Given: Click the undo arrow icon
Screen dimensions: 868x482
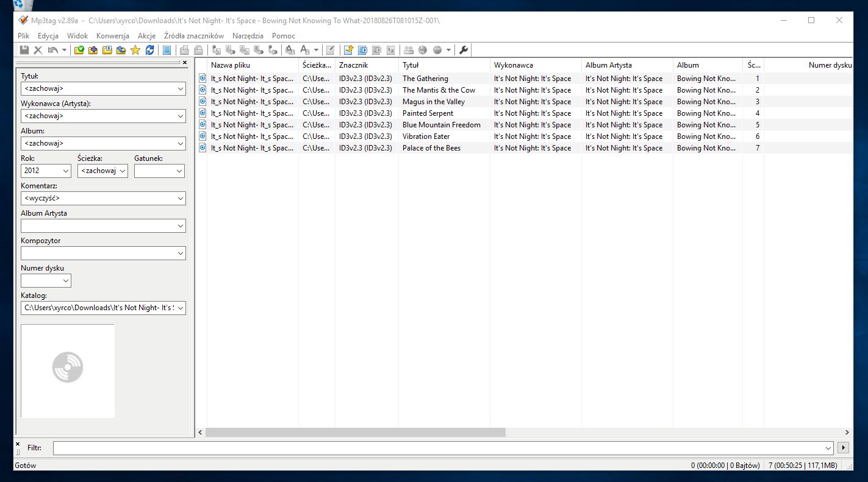Looking at the screenshot, I should click(53, 50).
